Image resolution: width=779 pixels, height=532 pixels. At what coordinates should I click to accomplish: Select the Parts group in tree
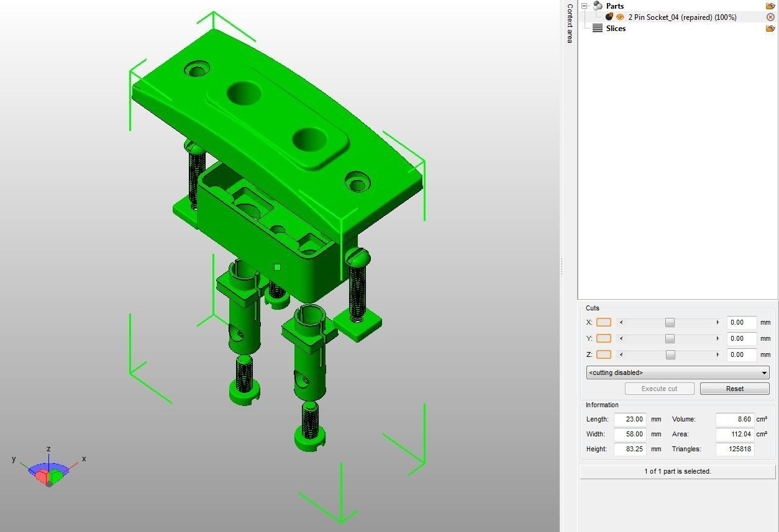(614, 6)
